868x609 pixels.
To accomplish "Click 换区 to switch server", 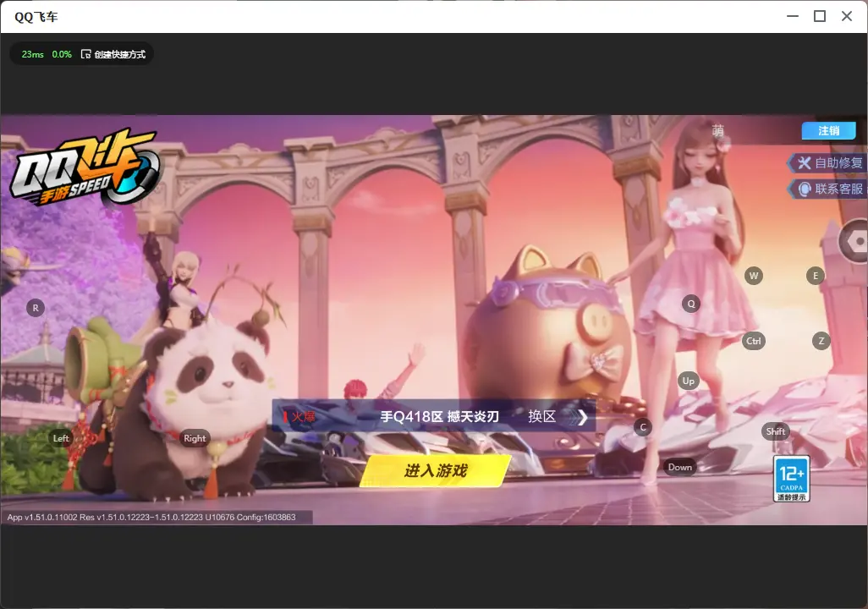I will click(541, 416).
